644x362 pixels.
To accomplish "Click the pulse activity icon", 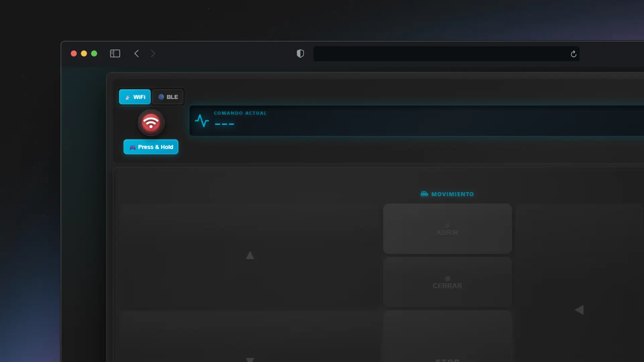I will tap(202, 121).
